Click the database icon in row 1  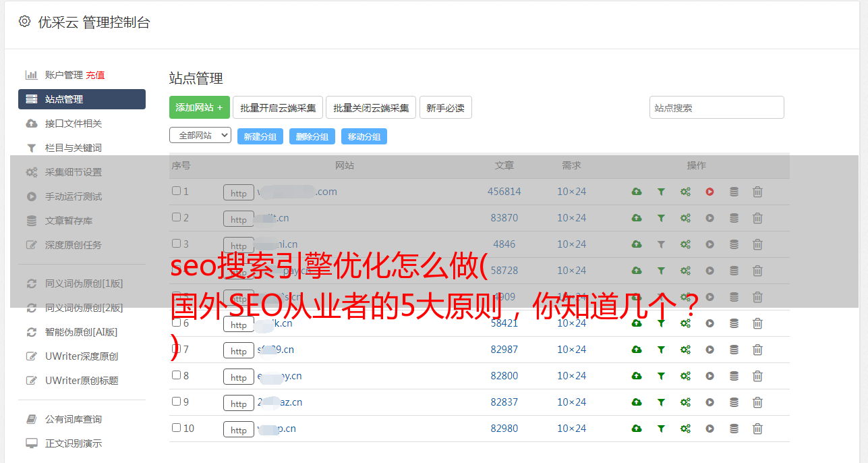click(x=734, y=192)
